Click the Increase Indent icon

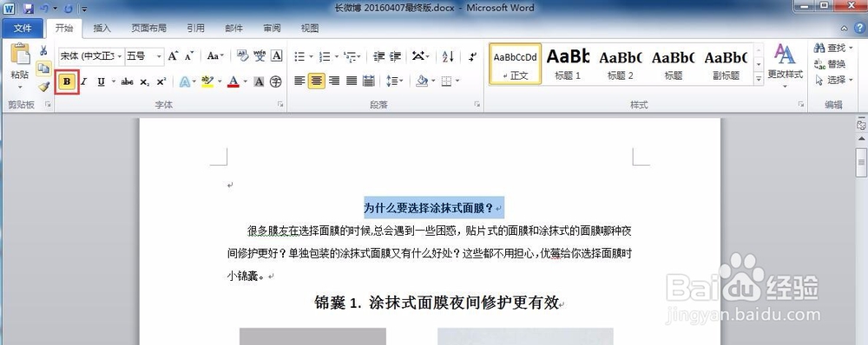point(395,55)
